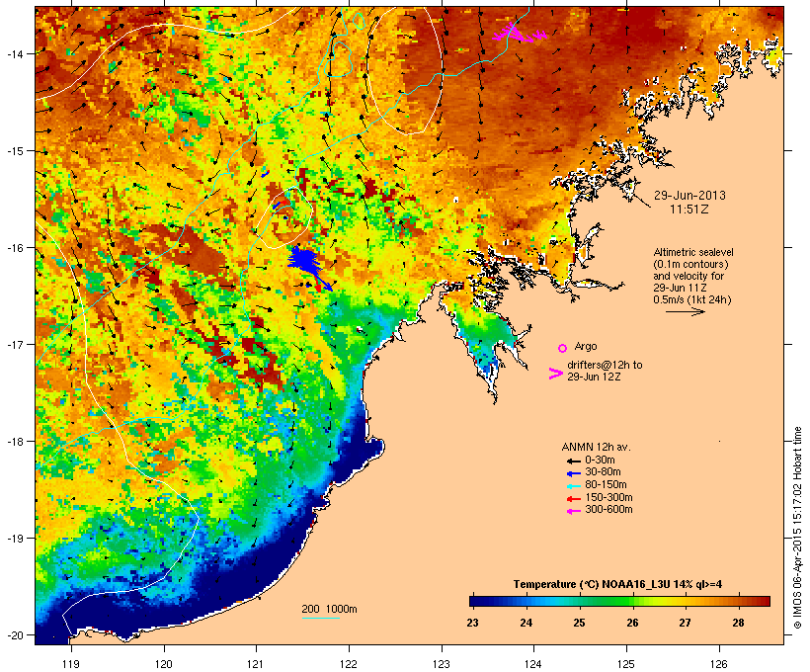Click the magenta drifters arrowhead symbol

(x=555, y=374)
